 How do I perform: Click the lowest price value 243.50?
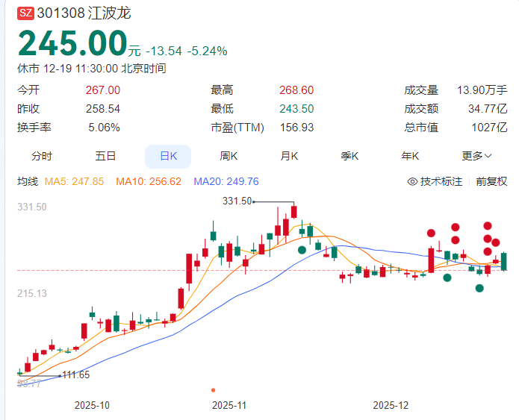pos(296,109)
